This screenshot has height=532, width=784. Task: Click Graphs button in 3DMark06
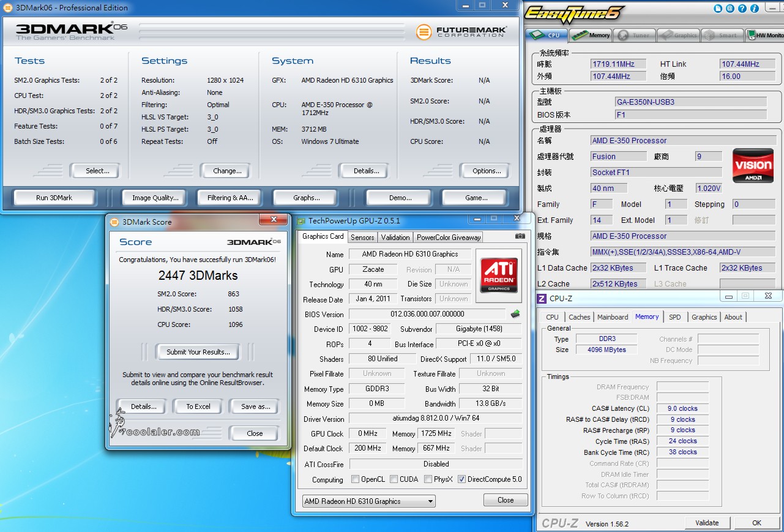(x=307, y=198)
